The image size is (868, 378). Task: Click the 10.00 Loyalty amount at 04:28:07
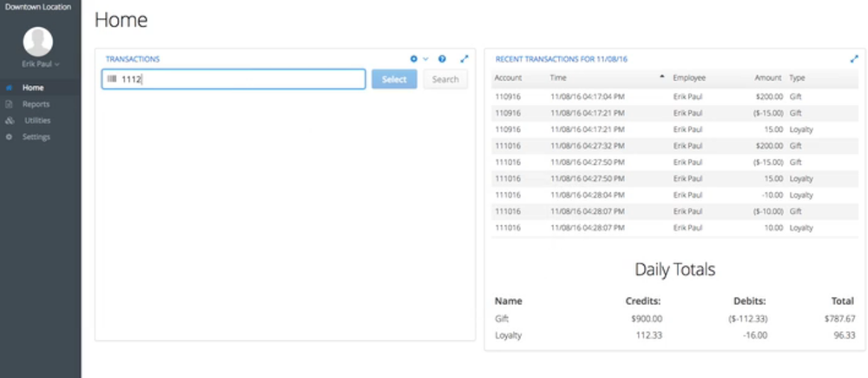pyautogui.click(x=773, y=228)
